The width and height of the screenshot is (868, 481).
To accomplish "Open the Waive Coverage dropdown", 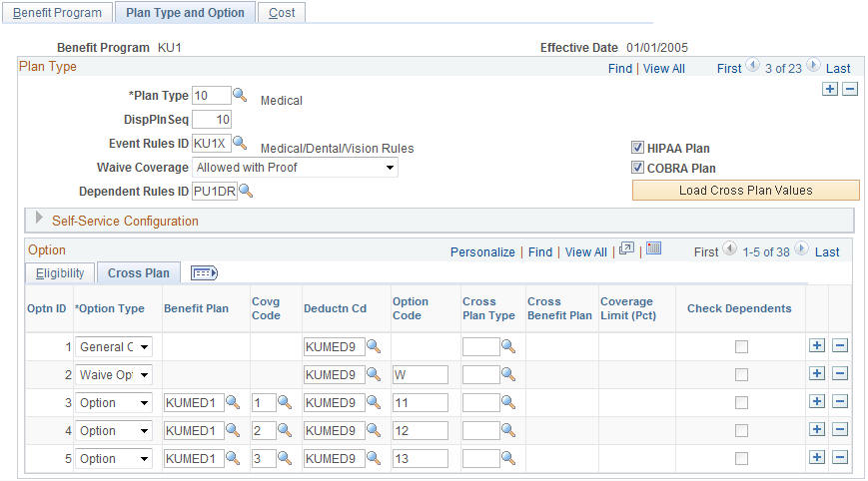I will pos(295,168).
